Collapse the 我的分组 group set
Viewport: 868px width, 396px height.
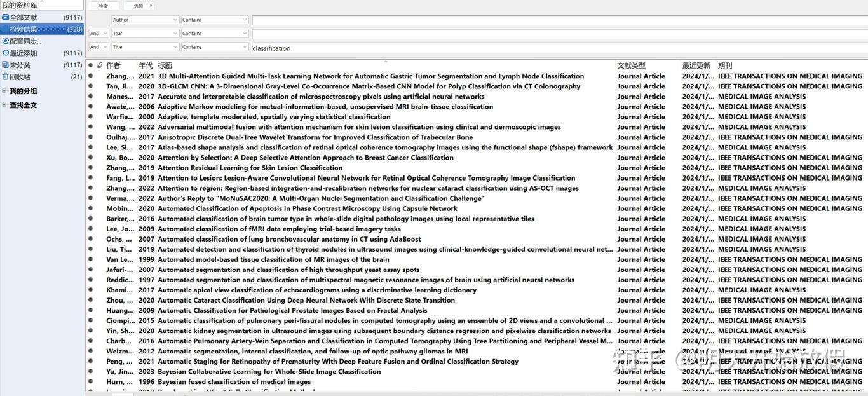tap(4, 92)
